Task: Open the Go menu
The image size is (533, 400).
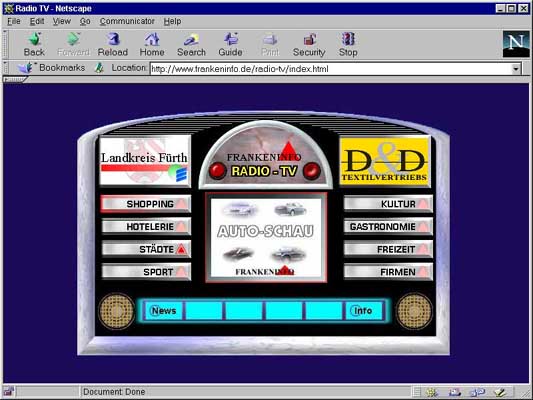Action: click(85, 21)
